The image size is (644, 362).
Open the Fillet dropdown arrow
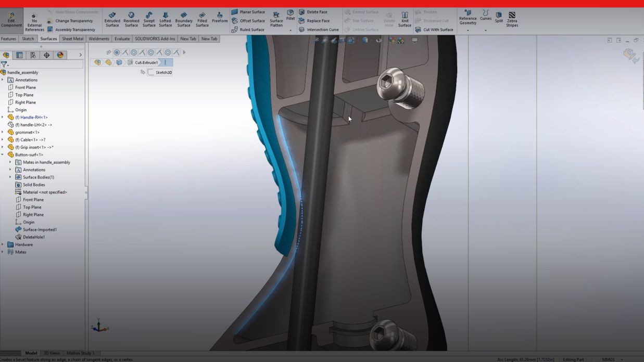coord(291,30)
